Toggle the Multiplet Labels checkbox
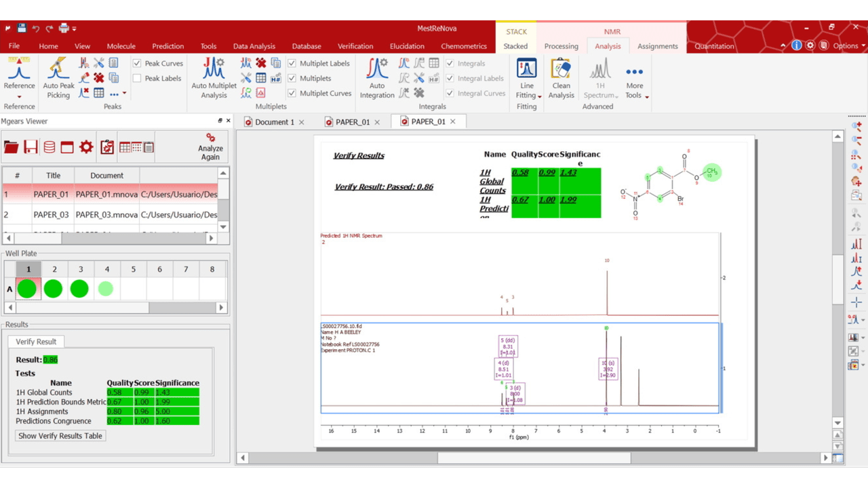This screenshot has width=868, height=488. 292,63
